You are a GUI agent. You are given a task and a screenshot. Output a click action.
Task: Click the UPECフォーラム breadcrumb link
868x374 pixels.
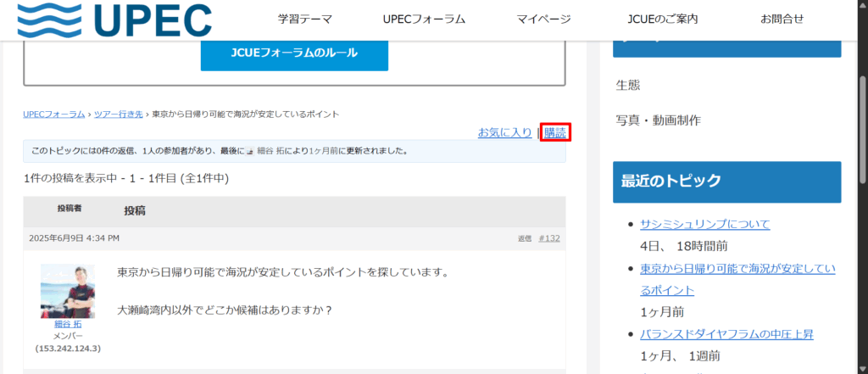click(x=54, y=114)
